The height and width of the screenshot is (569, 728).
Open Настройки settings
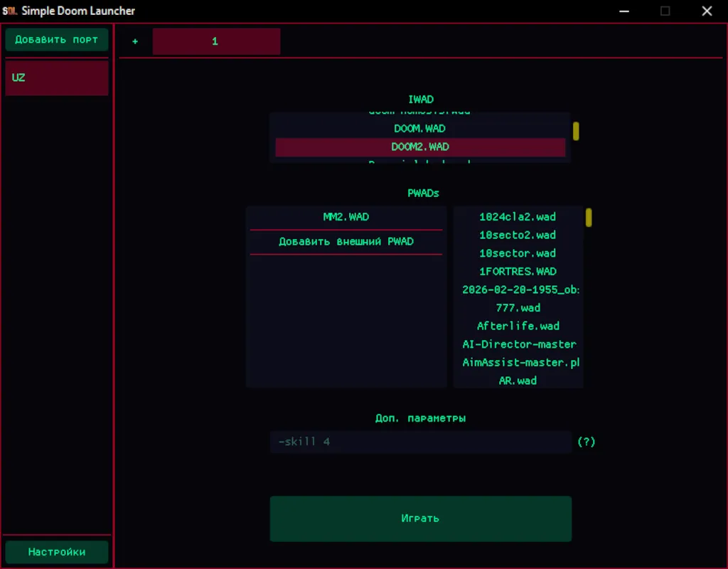(57, 552)
